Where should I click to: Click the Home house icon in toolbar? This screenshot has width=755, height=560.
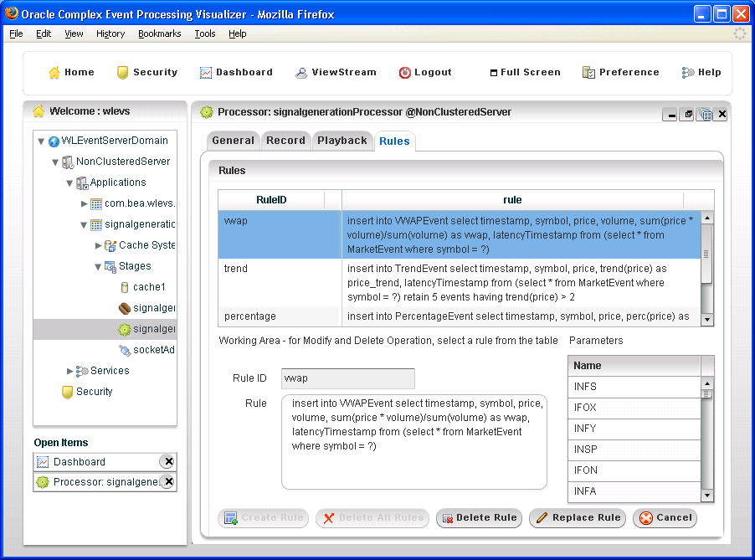coord(54,72)
